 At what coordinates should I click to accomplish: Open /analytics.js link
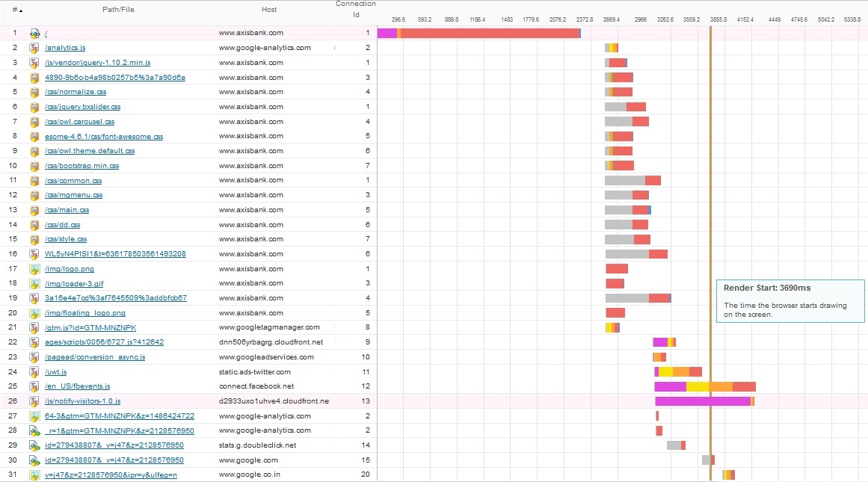coord(65,48)
